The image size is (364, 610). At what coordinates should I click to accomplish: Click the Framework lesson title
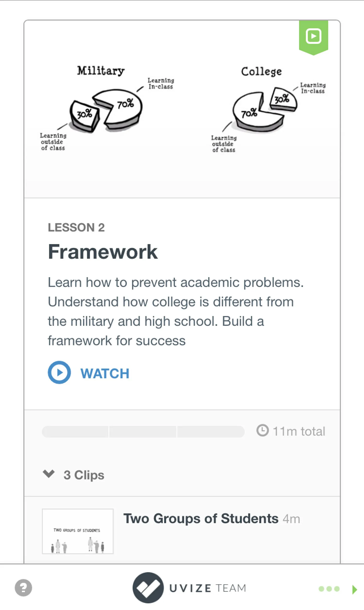tap(103, 252)
